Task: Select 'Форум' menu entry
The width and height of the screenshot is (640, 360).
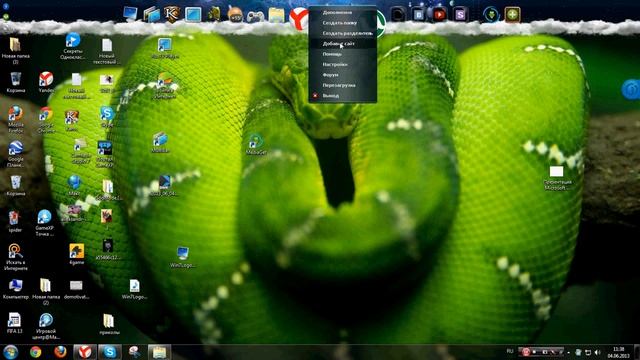Action: coord(342,75)
